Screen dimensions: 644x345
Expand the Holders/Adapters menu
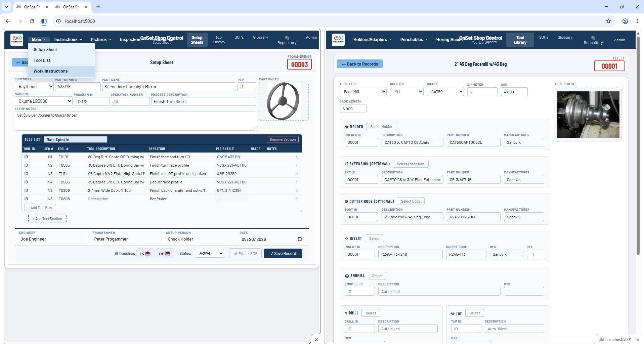[x=372, y=40]
